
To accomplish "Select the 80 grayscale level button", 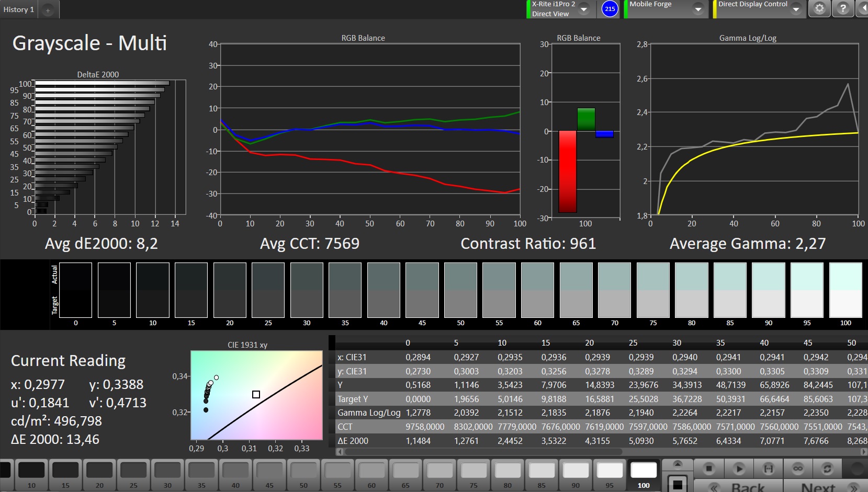I will (508, 475).
